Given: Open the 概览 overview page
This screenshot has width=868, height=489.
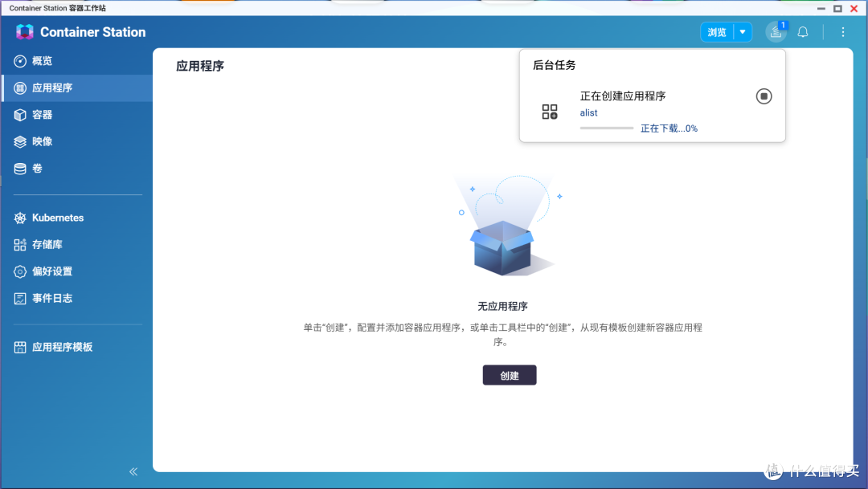Looking at the screenshot, I should coord(77,61).
